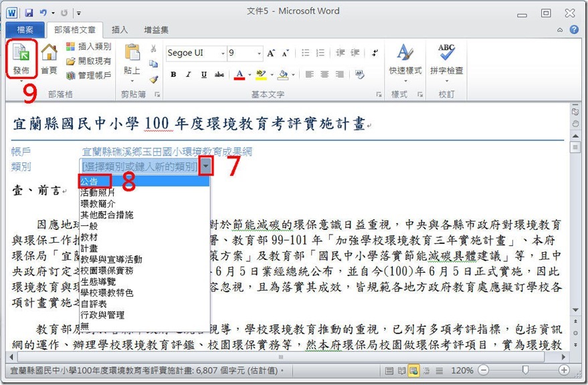Viewport: 588px width, 385px height.
Task: Click the font color red A swatch
Action: pyautogui.click(x=239, y=75)
